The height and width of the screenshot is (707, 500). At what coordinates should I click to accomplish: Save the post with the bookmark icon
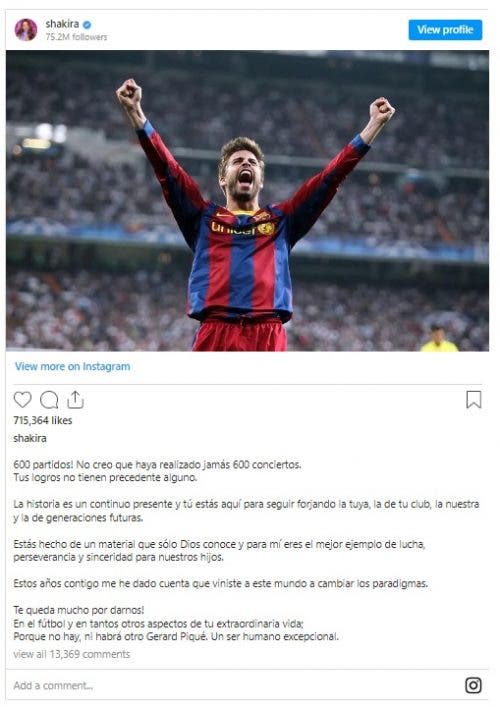473,399
